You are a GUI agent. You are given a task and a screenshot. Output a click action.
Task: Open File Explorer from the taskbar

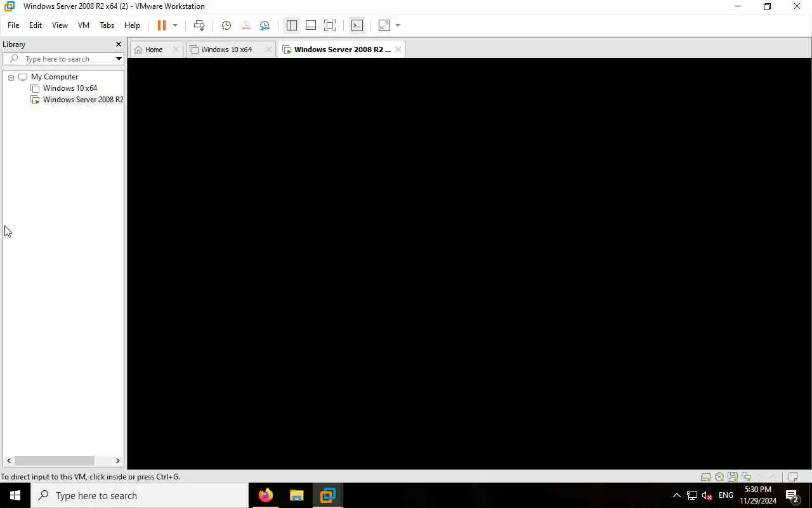pos(296,495)
